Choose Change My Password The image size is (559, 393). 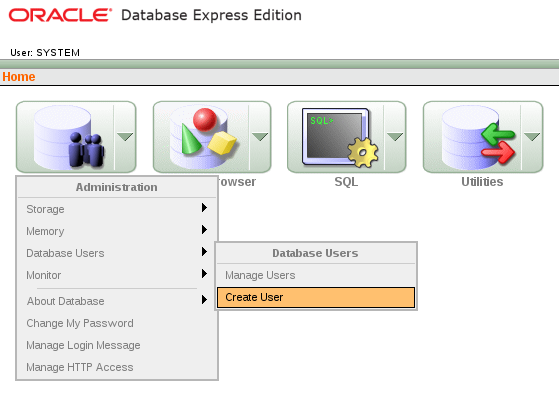(117, 323)
